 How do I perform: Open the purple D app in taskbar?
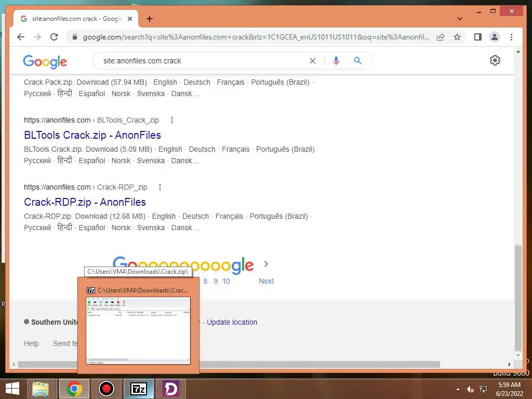click(x=170, y=389)
